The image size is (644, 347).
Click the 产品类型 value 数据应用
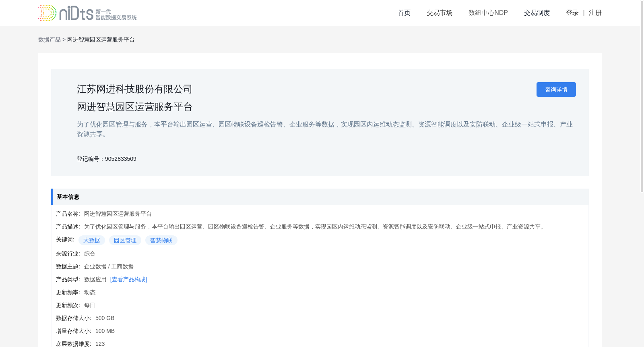(x=95, y=279)
